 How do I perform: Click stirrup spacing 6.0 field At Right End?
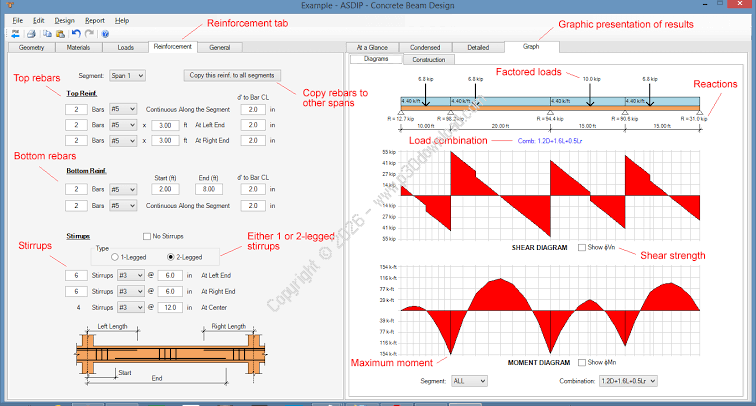tap(170, 292)
